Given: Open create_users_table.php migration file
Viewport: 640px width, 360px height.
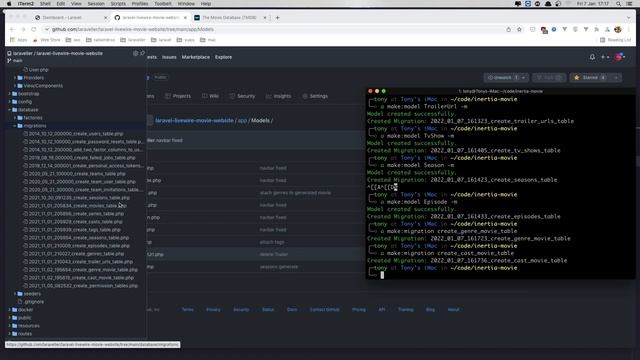Looking at the screenshot, I should click(x=73, y=133).
